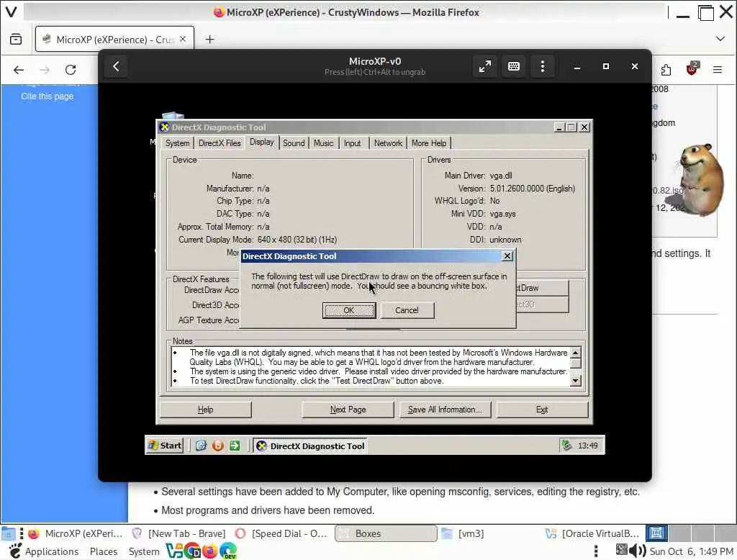
Task: Select the Display tab
Action: [262, 142]
